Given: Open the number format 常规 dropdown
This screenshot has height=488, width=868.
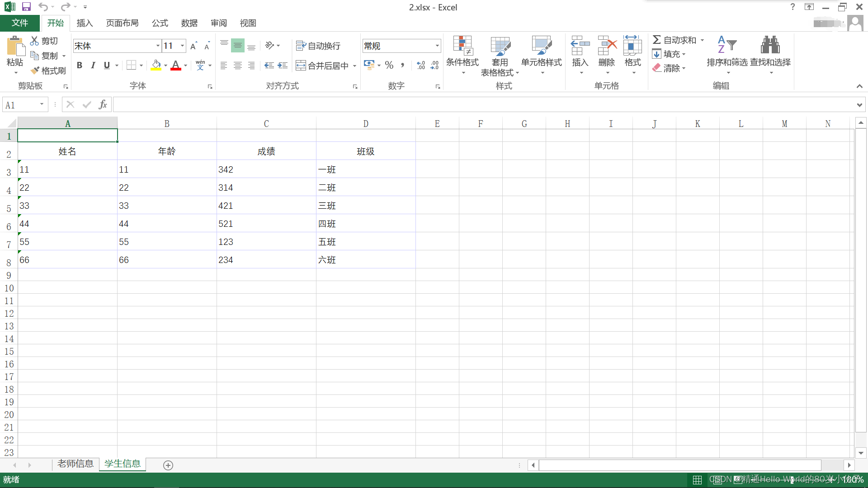Looking at the screenshot, I should 437,46.
